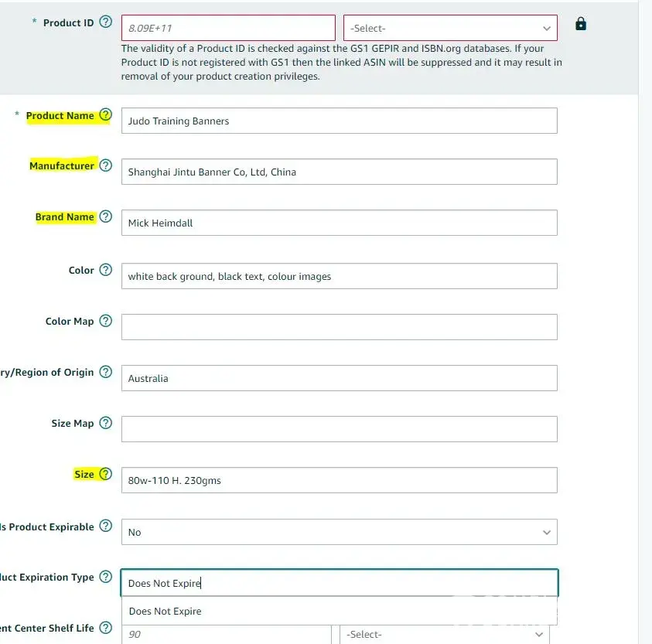Click the Product ID input field

click(227, 28)
